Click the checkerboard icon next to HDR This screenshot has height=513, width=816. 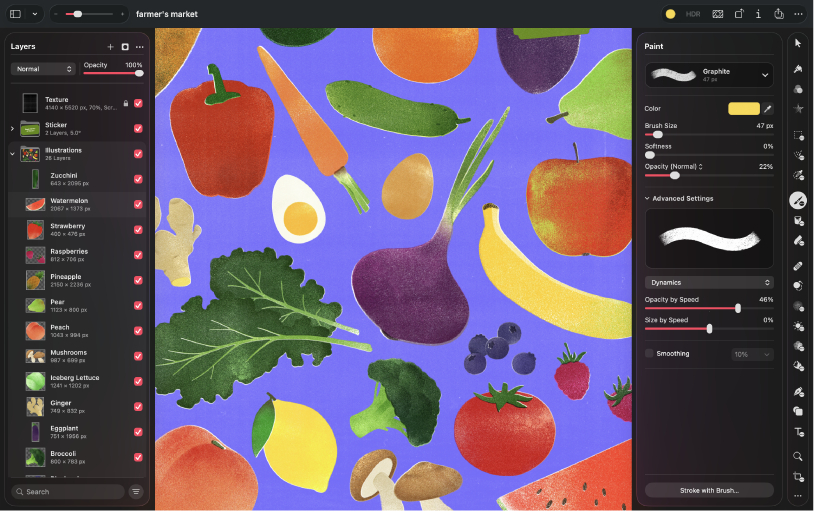coord(720,14)
